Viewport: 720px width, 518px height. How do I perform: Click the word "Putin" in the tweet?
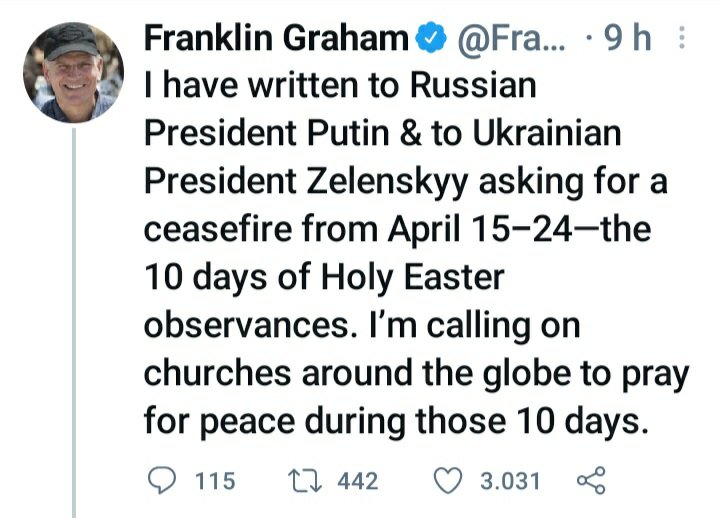(340, 133)
